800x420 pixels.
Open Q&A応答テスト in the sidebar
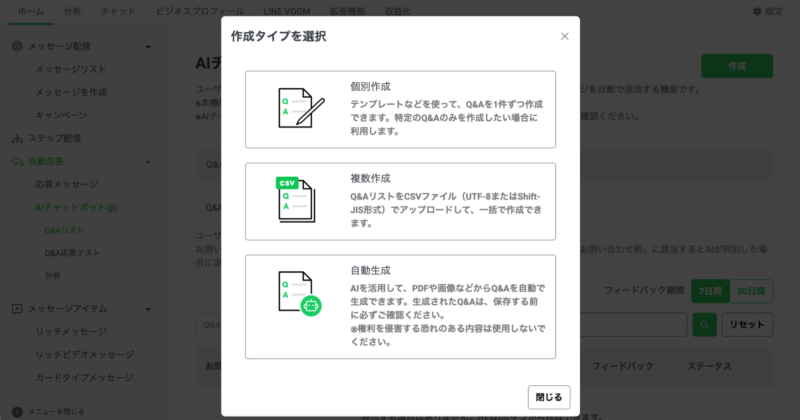pos(72,253)
